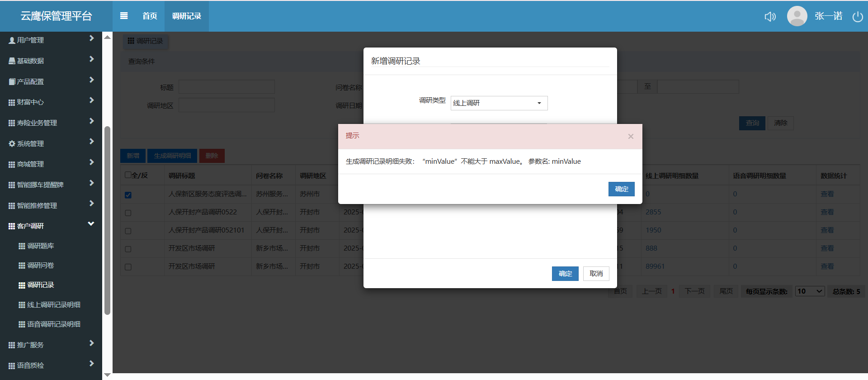Click the sidebar vertical scrollbar thumb

tap(107, 220)
